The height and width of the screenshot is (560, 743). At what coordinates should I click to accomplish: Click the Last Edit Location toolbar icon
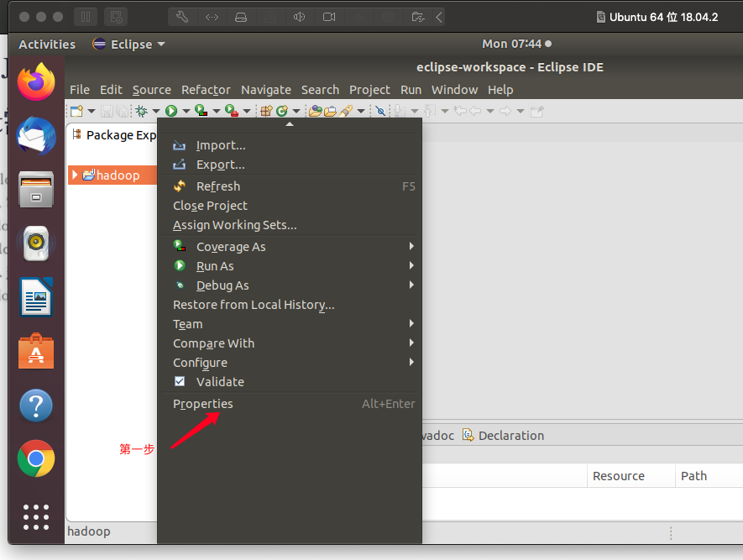[459, 112]
